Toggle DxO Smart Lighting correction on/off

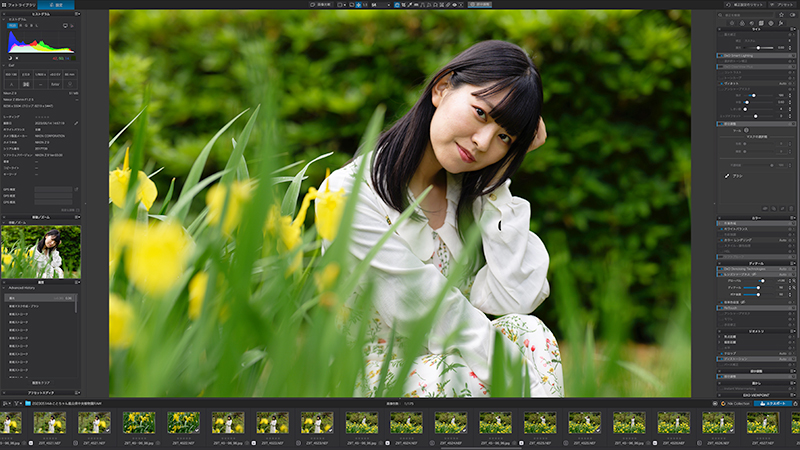click(720, 56)
